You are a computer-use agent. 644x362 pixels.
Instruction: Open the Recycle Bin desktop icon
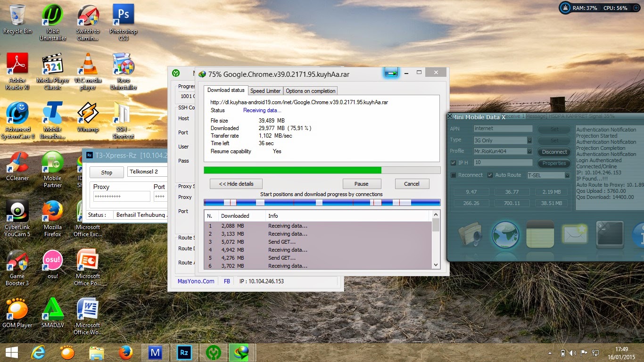pos(17,19)
